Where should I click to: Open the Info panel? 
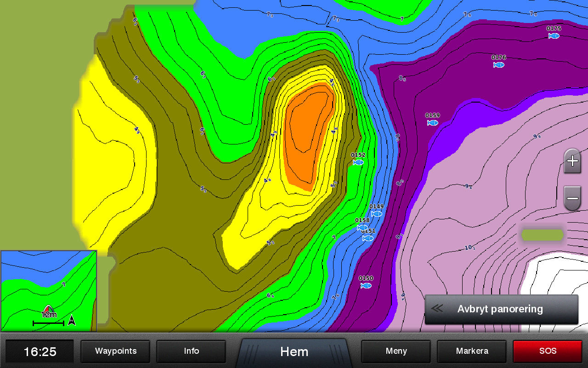click(x=191, y=351)
